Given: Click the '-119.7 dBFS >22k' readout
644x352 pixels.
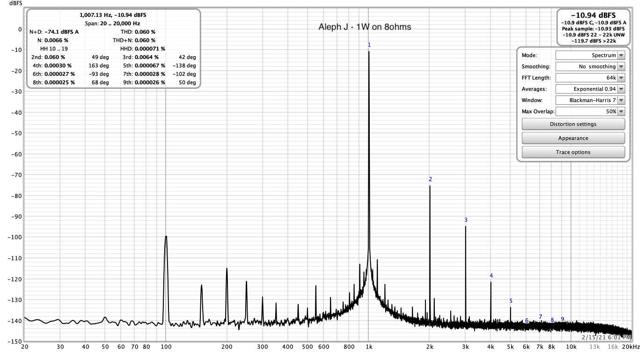Looking at the screenshot, I should click(x=593, y=41).
